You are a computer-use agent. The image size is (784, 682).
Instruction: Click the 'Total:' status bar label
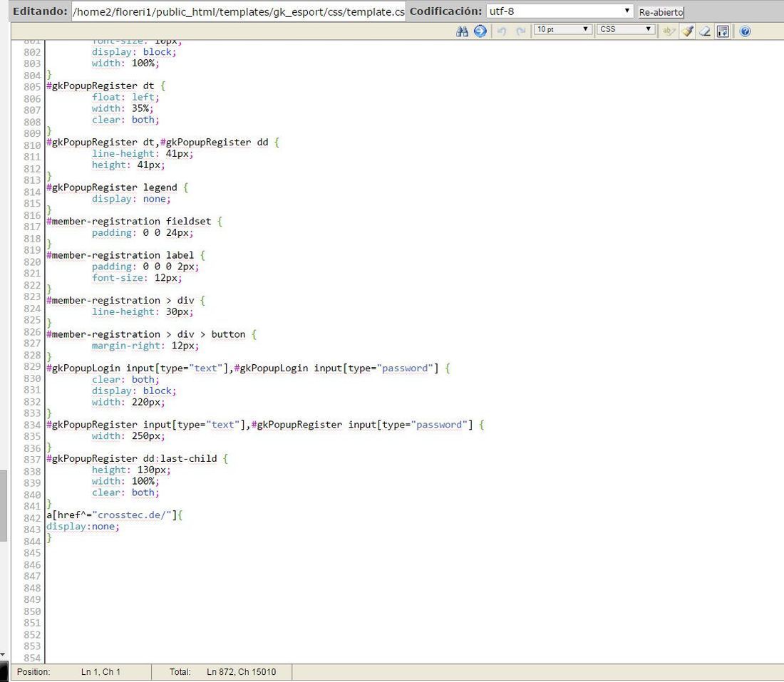point(180,672)
